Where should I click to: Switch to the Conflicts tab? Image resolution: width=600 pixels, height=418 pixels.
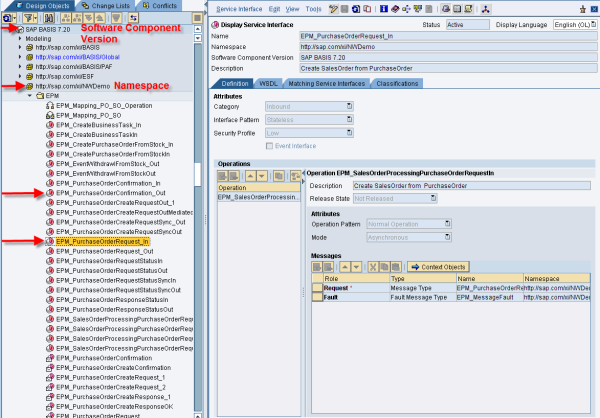pyautogui.click(x=160, y=6)
